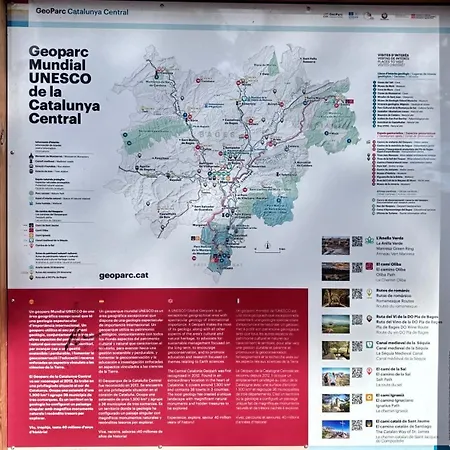Image resolution: width=450 pixels, height=450 pixels.
Task: Click the QR code beside L'Anella Verda
Action: [357, 241]
